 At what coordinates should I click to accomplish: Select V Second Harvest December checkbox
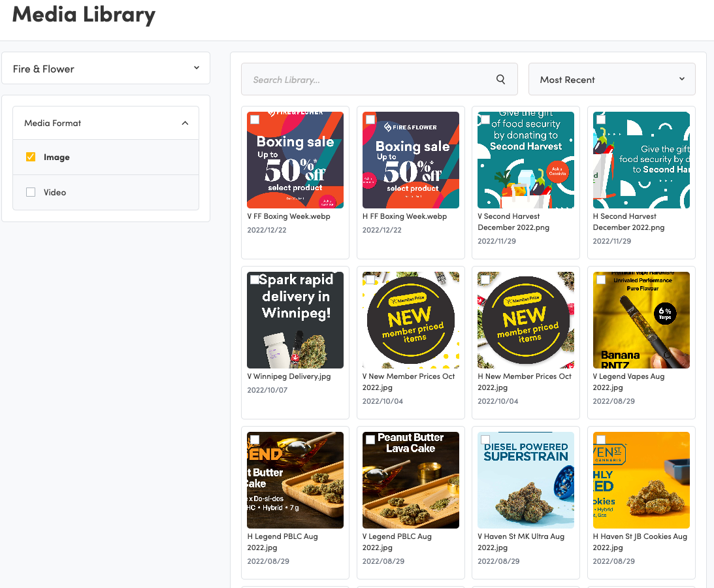pyautogui.click(x=485, y=120)
